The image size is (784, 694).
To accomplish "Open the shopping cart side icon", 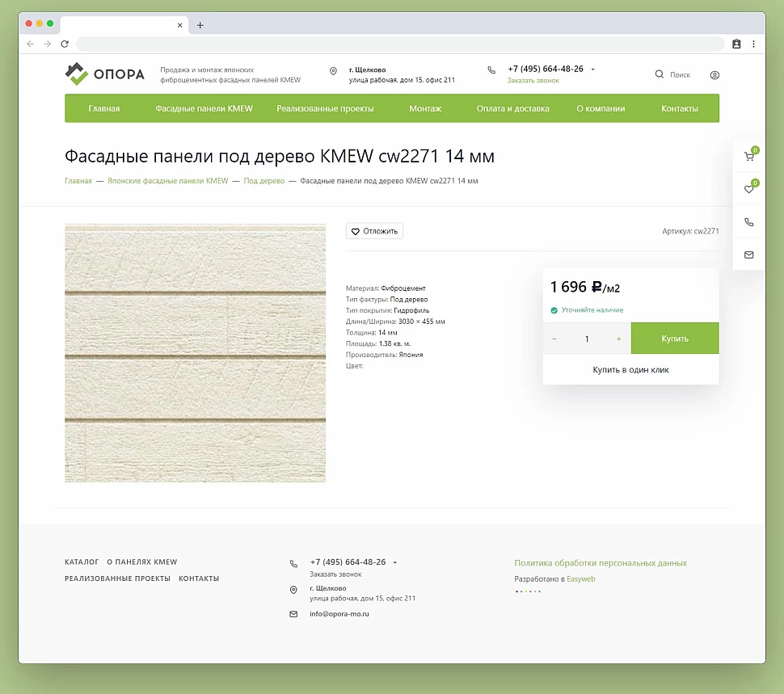I will (x=748, y=157).
